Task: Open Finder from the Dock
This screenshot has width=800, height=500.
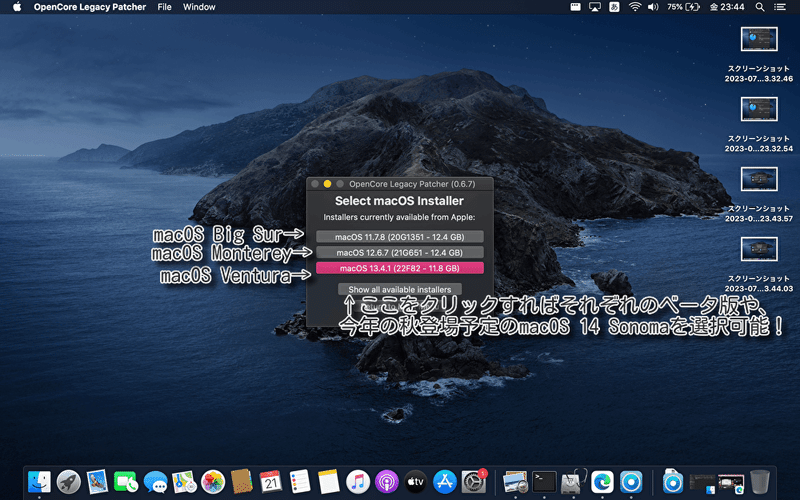Action: pos(39,482)
